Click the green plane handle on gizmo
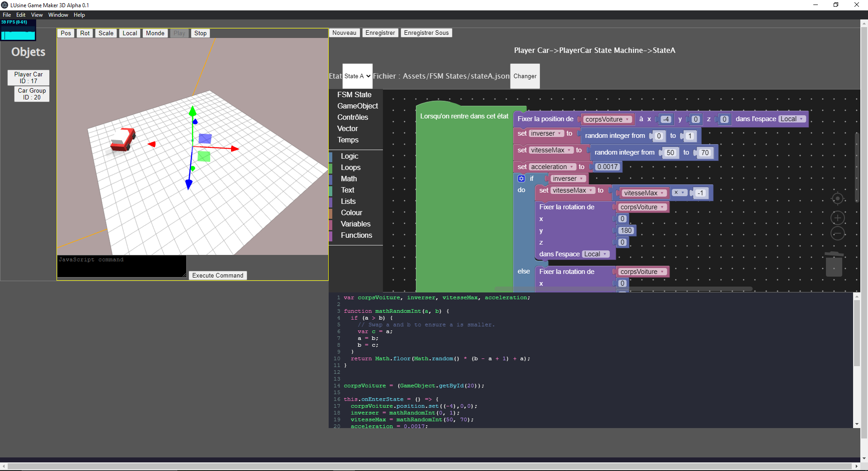 click(204, 156)
